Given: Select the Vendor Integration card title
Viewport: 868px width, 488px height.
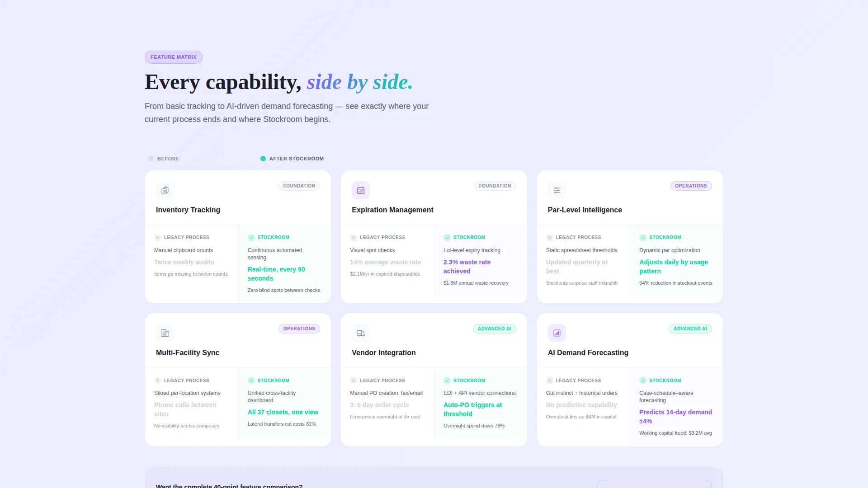Looking at the screenshot, I should point(384,352).
